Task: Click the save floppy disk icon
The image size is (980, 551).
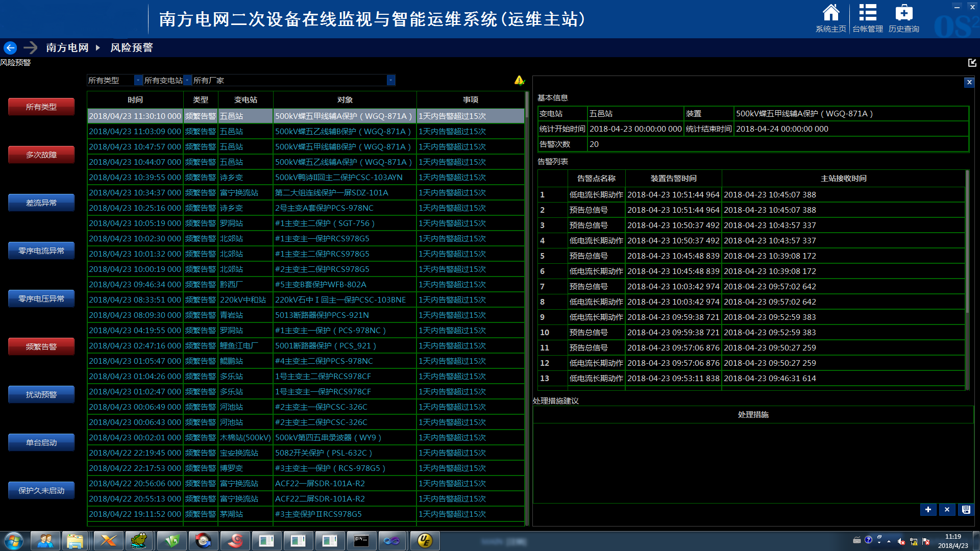Action: (x=966, y=509)
